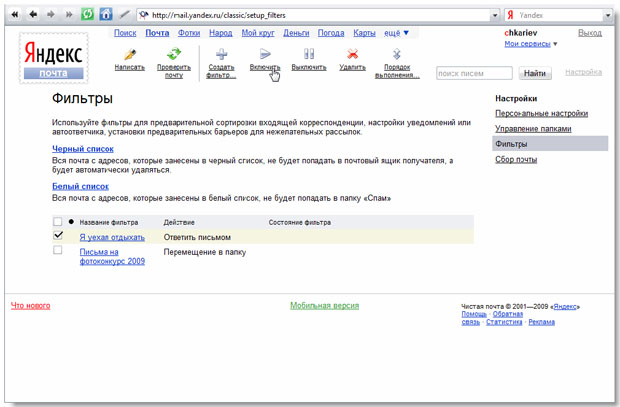This screenshot has width=620, height=407.
Task: Open Управление папками in the sidebar
Action: click(533, 129)
